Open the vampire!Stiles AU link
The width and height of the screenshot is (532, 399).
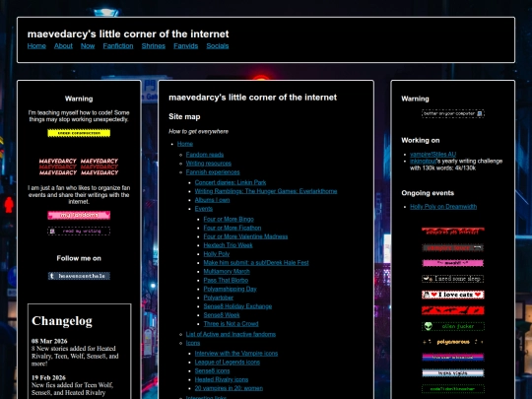pos(432,155)
